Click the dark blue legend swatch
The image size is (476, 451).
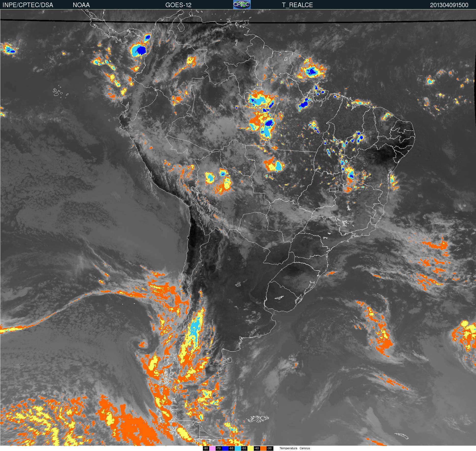pos(225,448)
